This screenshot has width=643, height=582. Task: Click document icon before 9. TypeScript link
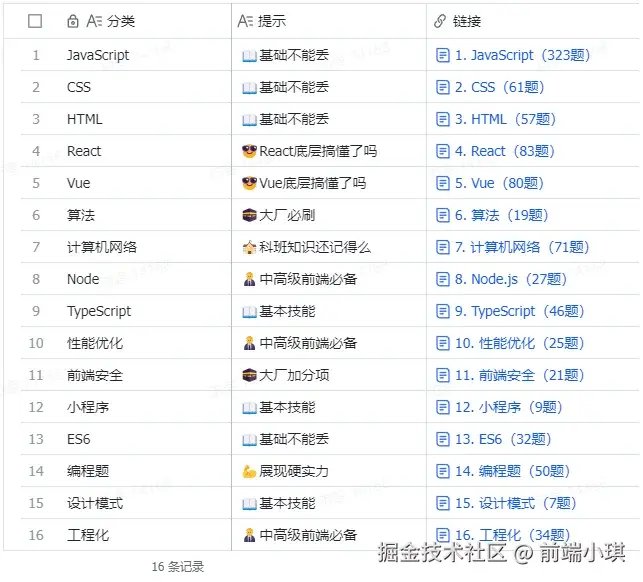442,311
